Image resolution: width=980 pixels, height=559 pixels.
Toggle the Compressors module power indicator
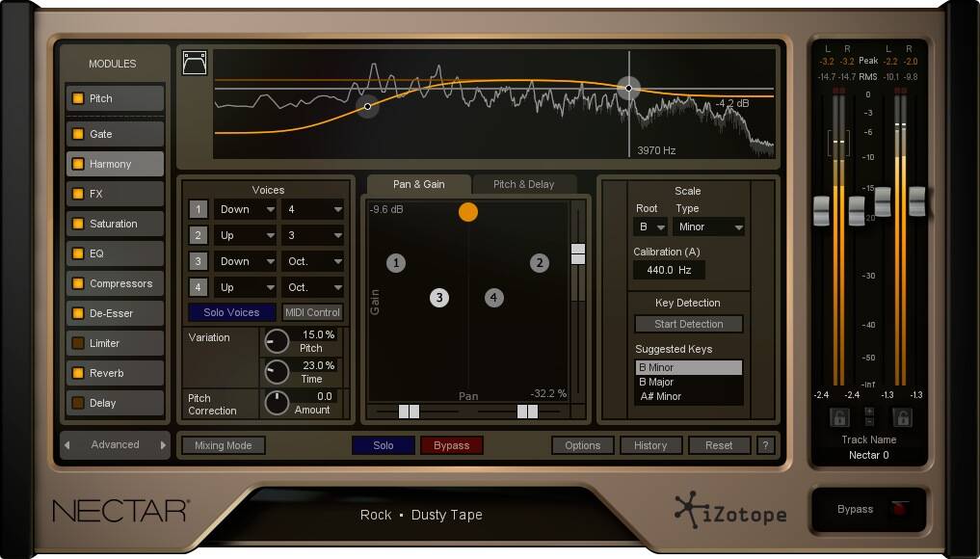78,283
